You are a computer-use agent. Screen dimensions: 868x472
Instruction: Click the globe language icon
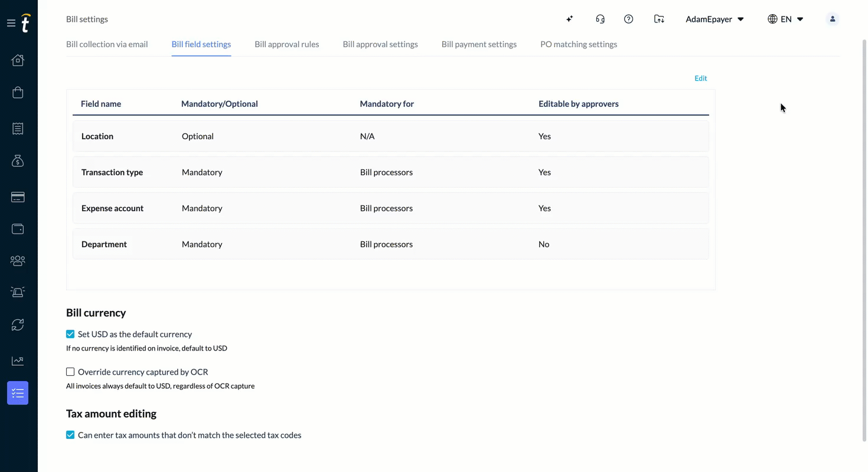(x=772, y=19)
